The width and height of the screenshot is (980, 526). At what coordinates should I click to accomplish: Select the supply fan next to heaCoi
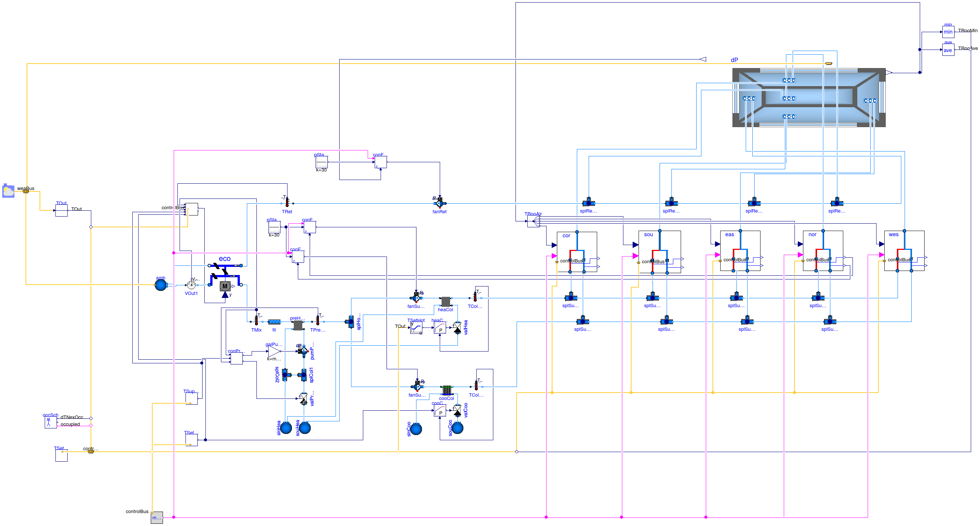[x=416, y=298]
